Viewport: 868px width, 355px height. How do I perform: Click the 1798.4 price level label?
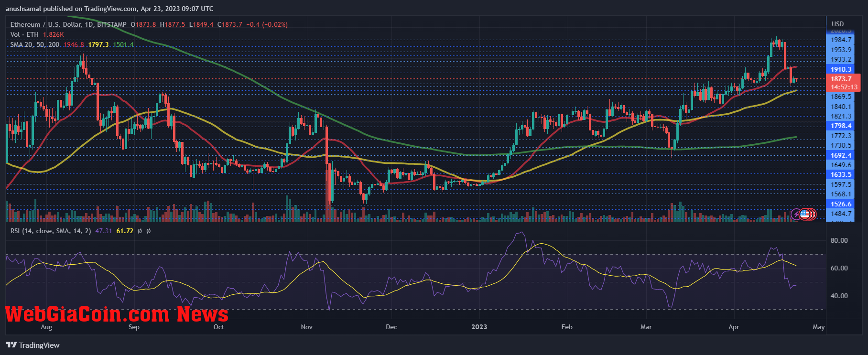click(x=841, y=126)
